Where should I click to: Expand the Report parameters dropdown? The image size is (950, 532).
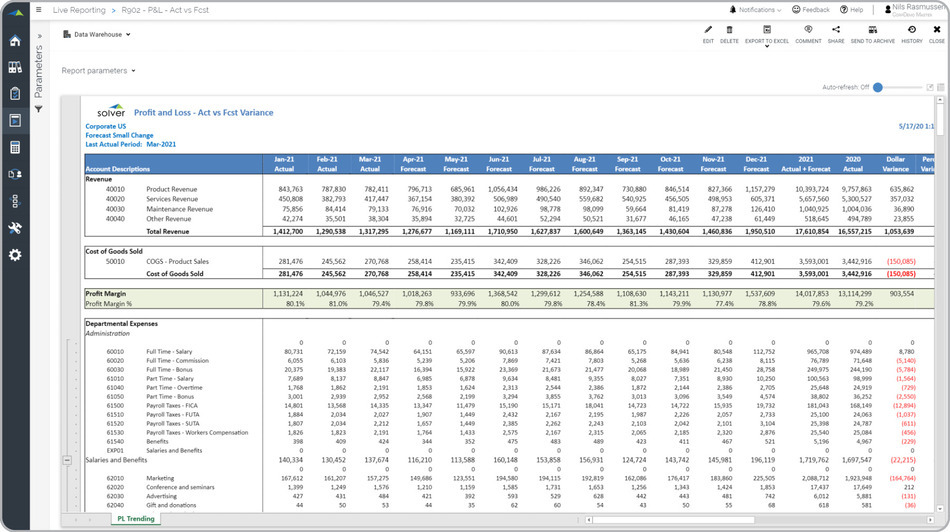(98, 71)
